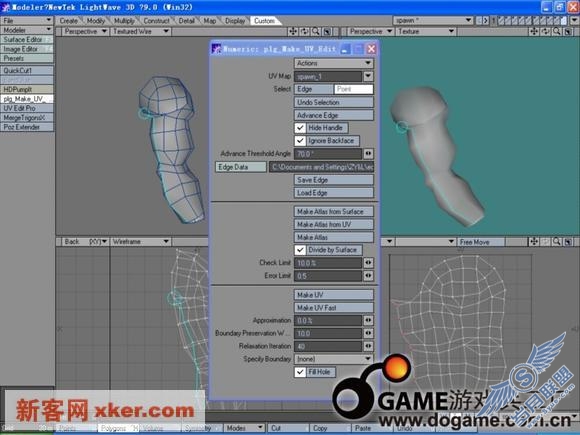Click pan icon in top-left Perspective viewport
The width and height of the screenshot is (580, 435).
(x=293, y=31)
